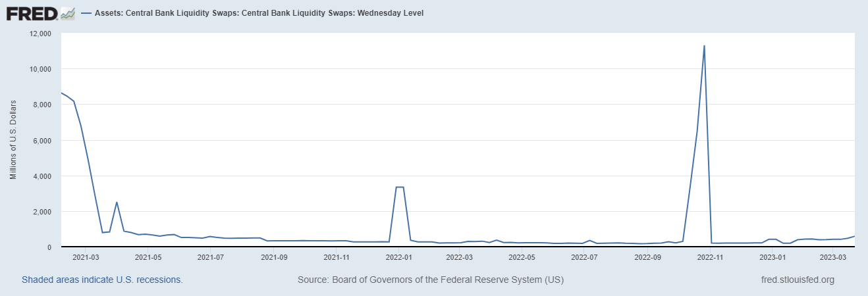Click the fred.stlouisfed.org link
The width and height of the screenshot is (868, 296).
tap(797, 280)
